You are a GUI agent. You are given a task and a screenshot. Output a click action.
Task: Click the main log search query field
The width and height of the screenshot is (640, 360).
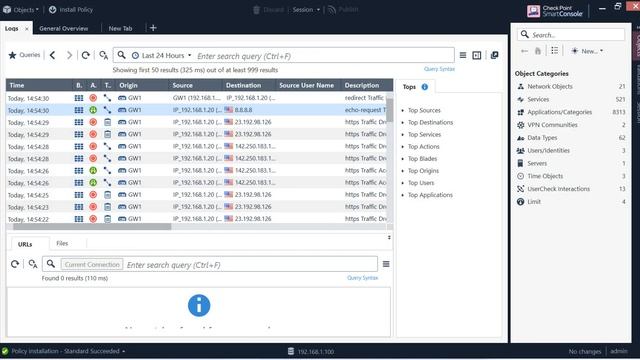tap(323, 56)
